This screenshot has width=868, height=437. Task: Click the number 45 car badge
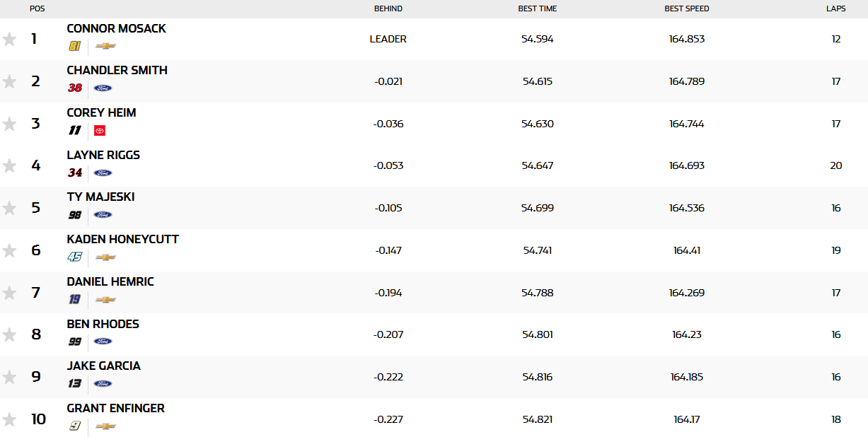75,257
